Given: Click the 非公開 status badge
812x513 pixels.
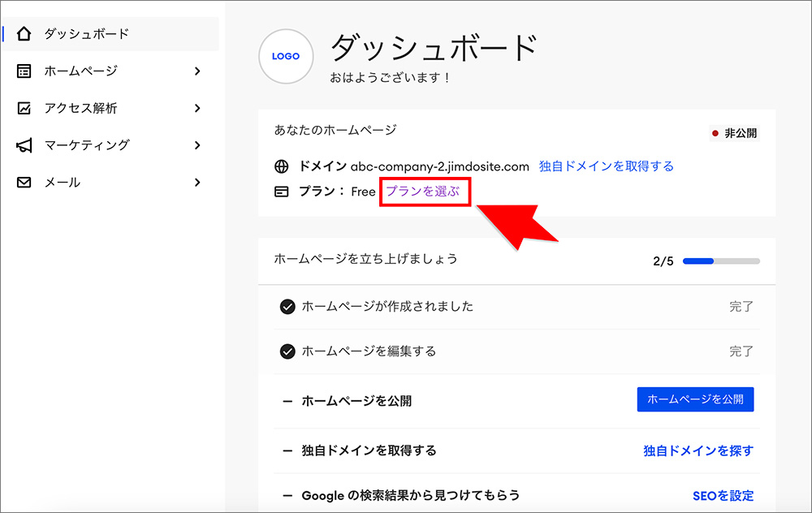Looking at the screenshot, I should pyautogui.click(x=734, y=134).
